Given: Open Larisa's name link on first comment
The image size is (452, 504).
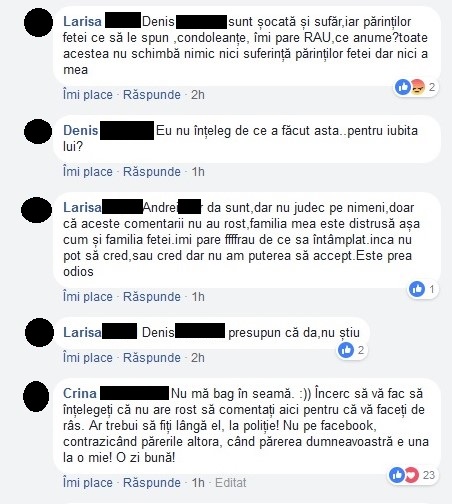Looking at the screenshot, I should point(82,22).
